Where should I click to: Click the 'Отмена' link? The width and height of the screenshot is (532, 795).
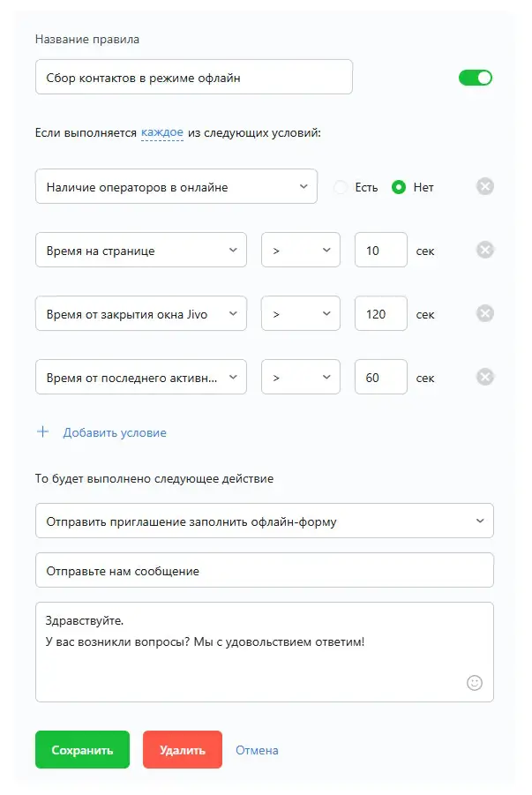257,750
